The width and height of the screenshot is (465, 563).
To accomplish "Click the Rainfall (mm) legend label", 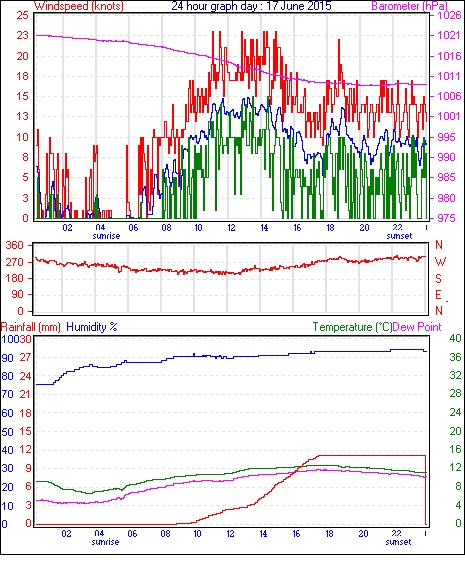I will click(31, 327).
